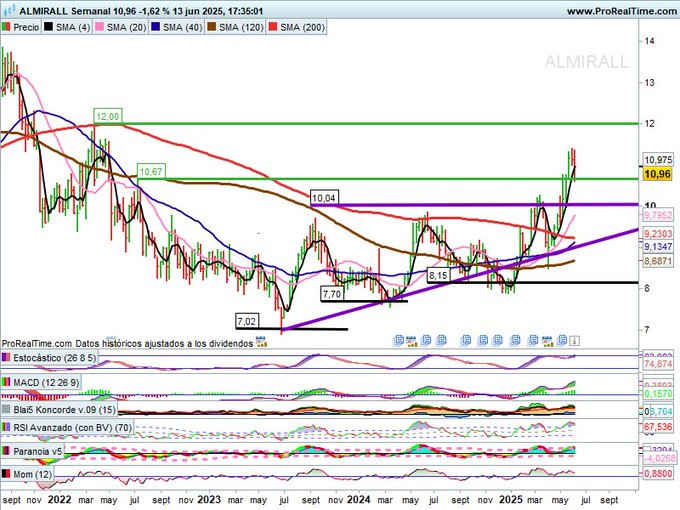
Task: Click the 74,874 stochastic value tag
Action: [658, 364]
